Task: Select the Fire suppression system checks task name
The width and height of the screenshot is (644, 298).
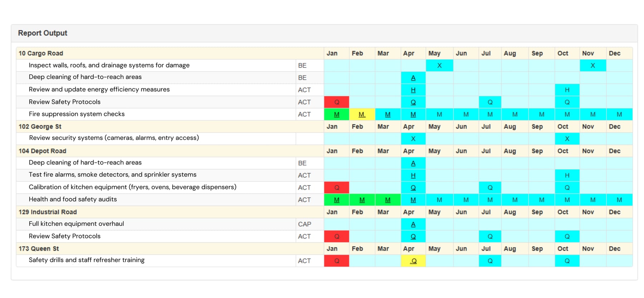Action: (x=77, y=114)
